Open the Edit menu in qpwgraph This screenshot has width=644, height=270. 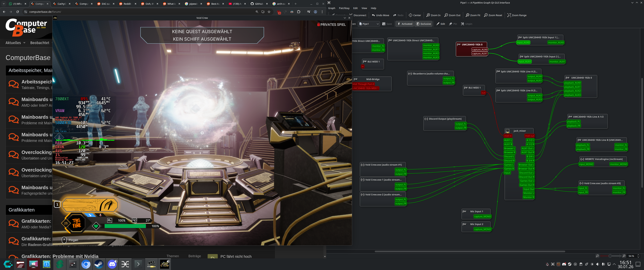click(355, 8)
